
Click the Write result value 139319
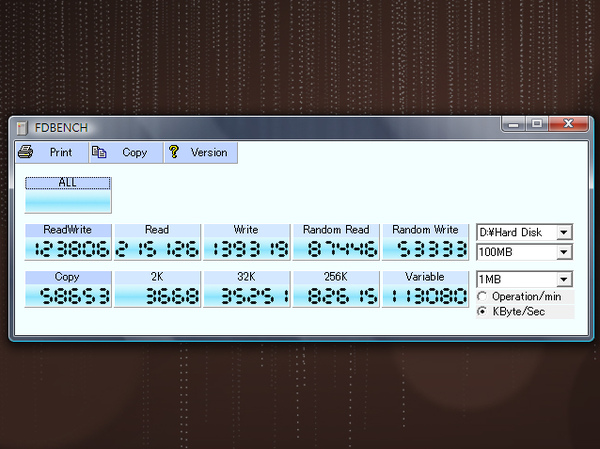pyautogui.click(x=250, y=249)
